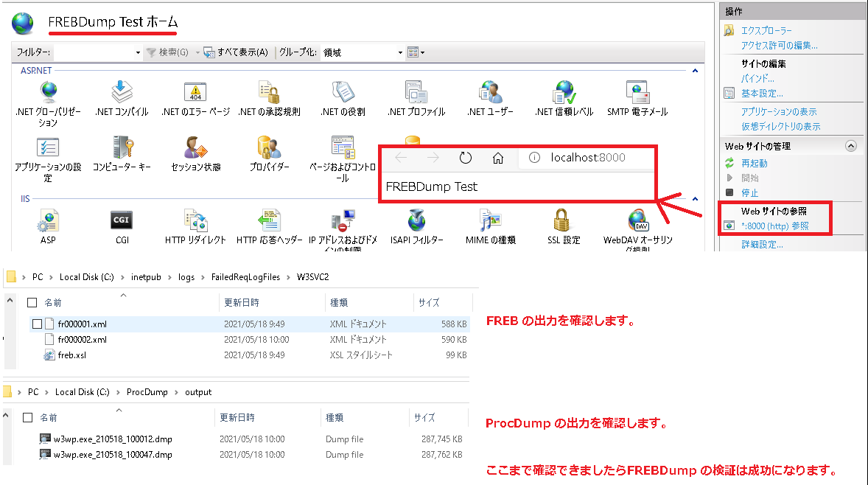Open the CGI feature icon
This screenshot has height=485, width=868.
(122, 220)
